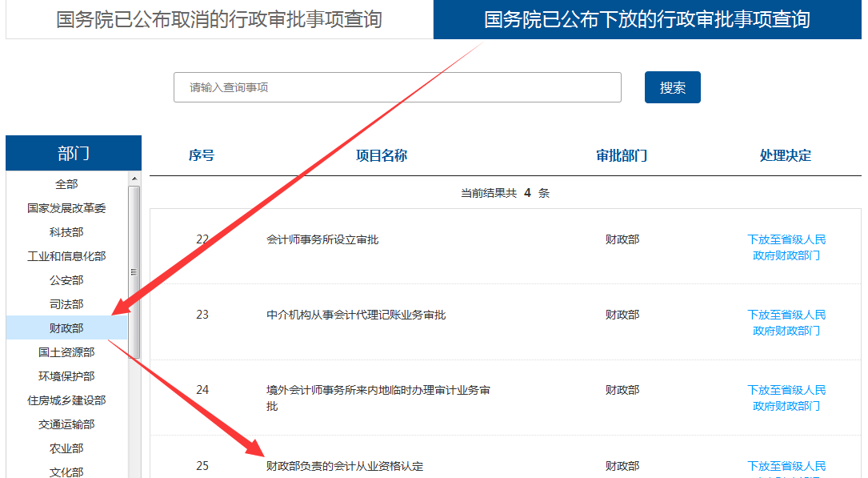Pick 工业和信息化部 from the sidebar
This screenshot has height=478, width=868.
pos(66,256)
